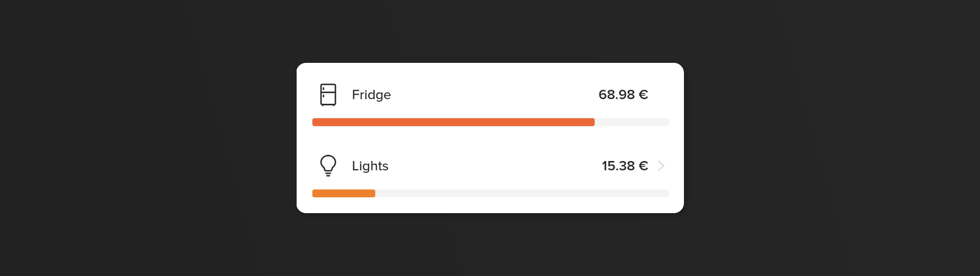Click the gray unfilled part of Fridge bar
This screenshot has height=276, width=980.
coord(632,122)
